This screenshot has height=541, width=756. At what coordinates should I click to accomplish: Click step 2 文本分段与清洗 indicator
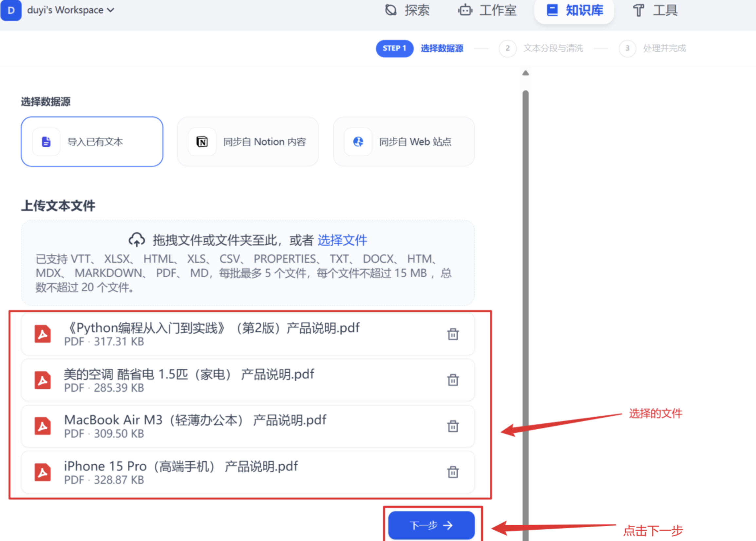pos(541,48)
